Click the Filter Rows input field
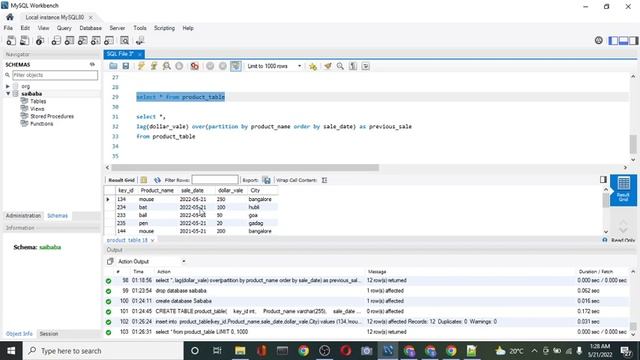 (215, 180)
